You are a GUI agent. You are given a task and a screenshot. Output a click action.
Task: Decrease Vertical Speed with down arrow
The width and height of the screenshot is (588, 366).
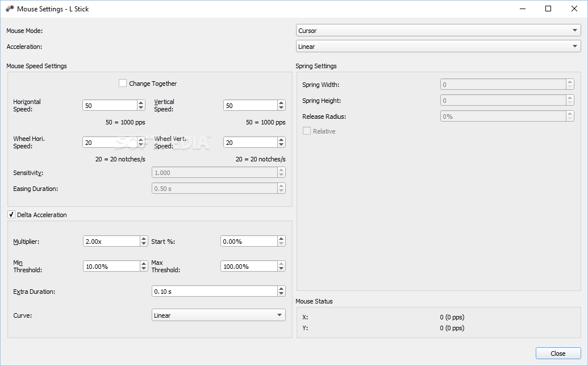[x=281, y=108]
